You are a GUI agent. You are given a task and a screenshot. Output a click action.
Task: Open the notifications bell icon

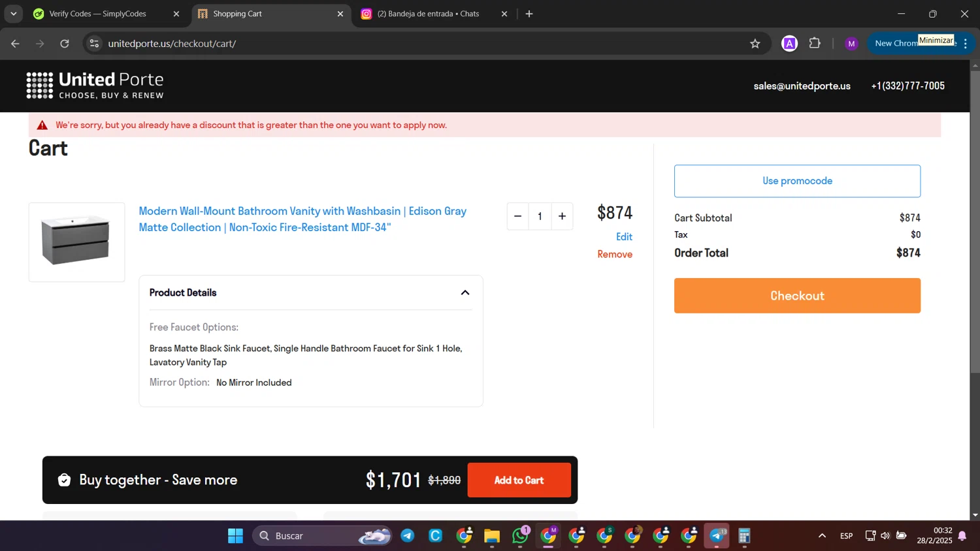pos(962,536)
